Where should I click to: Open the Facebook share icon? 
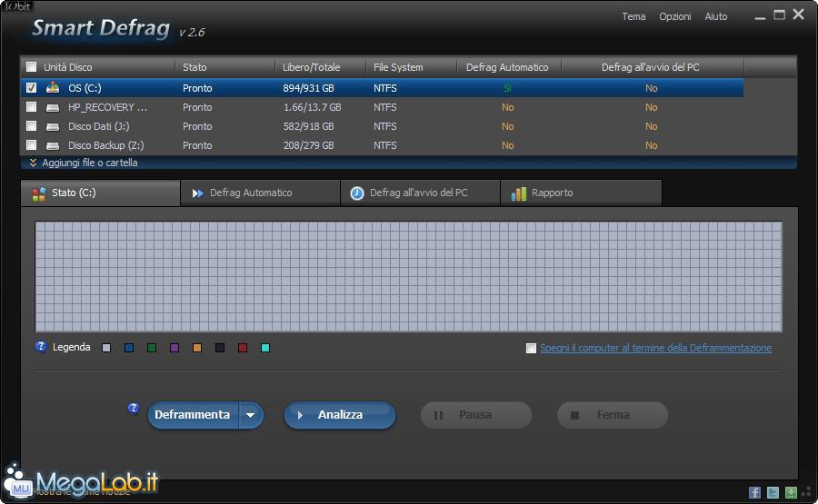[x=754, y=492]
